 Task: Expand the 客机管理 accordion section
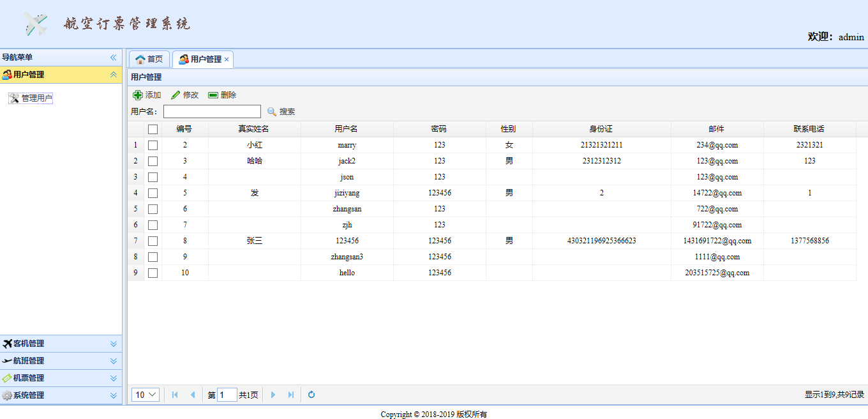[114, 344]
